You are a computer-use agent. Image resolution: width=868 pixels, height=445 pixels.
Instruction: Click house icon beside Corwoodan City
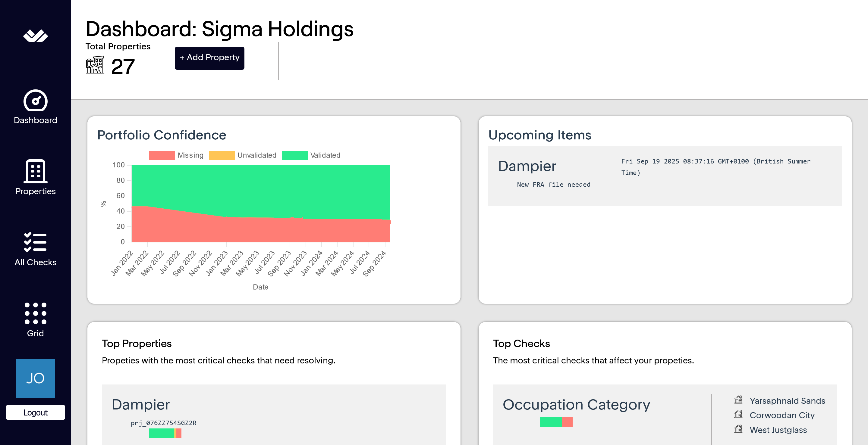738,414
